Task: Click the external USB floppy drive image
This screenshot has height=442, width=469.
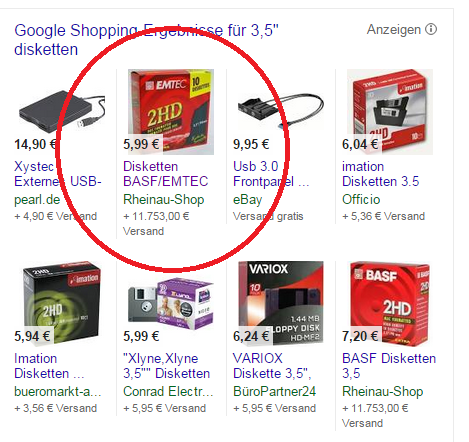Action: 62,111
